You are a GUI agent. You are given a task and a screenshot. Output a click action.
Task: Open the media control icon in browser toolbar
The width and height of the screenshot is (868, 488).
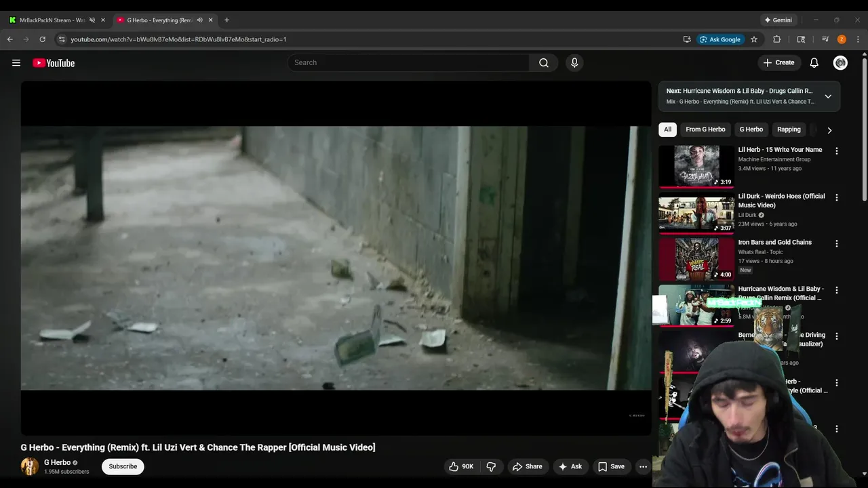pyautogui.click(x=825, y=39)
